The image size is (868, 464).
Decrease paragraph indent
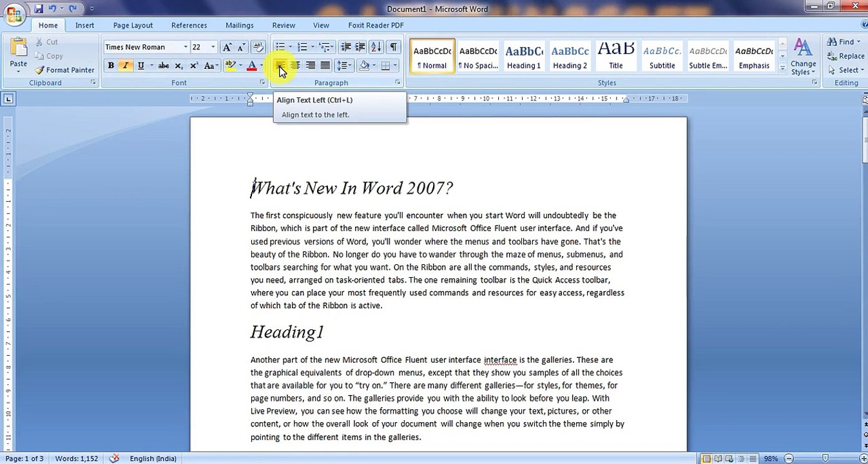[346, 47]
